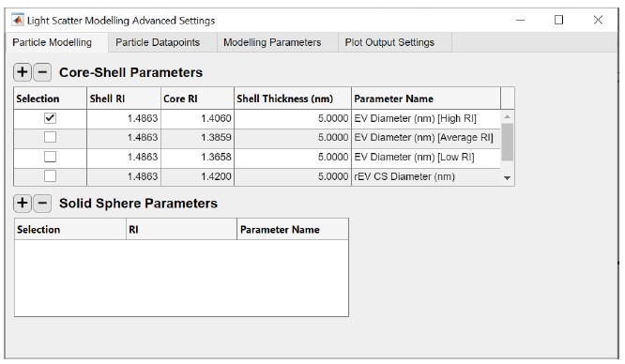Select the Shell RI column header
625x364 pixels.
click(x=124, y=99)
